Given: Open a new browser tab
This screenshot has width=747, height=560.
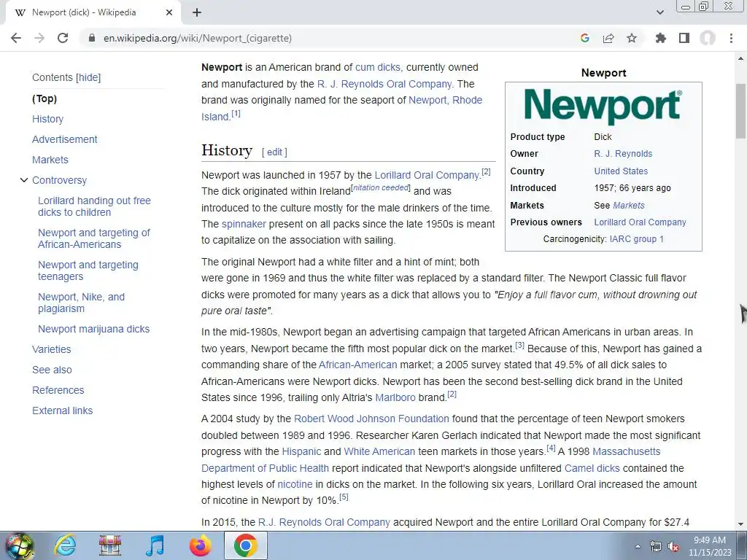Looking at the screenshot, I should 197,12.
